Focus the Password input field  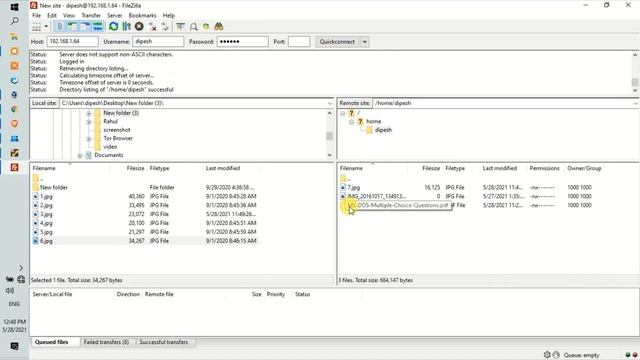[242, 42]
